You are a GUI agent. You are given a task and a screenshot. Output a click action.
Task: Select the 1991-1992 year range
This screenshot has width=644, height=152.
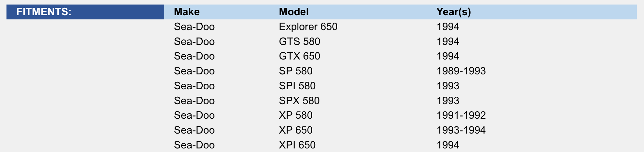pyautogui.click(x=461, y=115)
